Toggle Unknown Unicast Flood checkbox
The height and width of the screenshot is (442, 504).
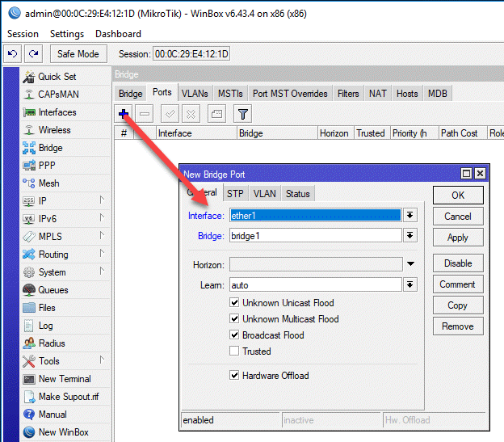[x=234, y=302]
